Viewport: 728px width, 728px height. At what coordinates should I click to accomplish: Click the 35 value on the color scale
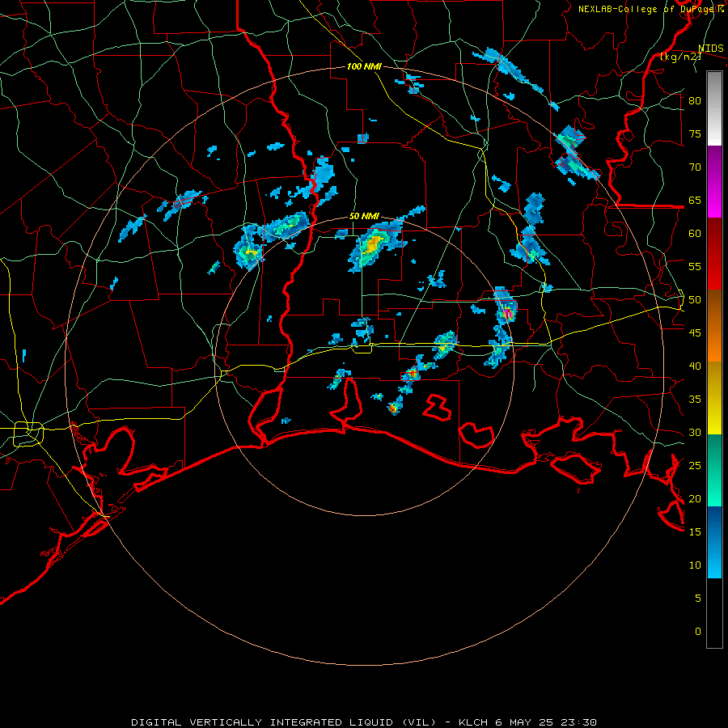click(x=695, y=400)
